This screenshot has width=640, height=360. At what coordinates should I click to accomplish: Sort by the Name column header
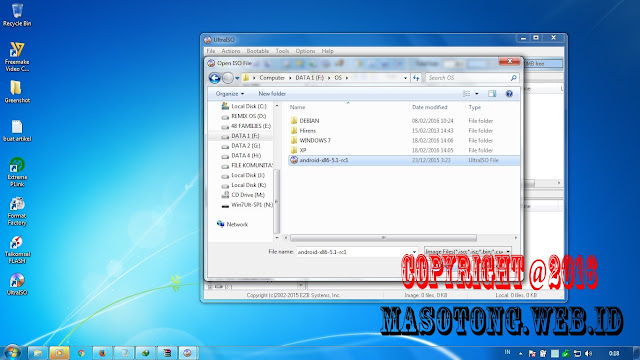298,107
